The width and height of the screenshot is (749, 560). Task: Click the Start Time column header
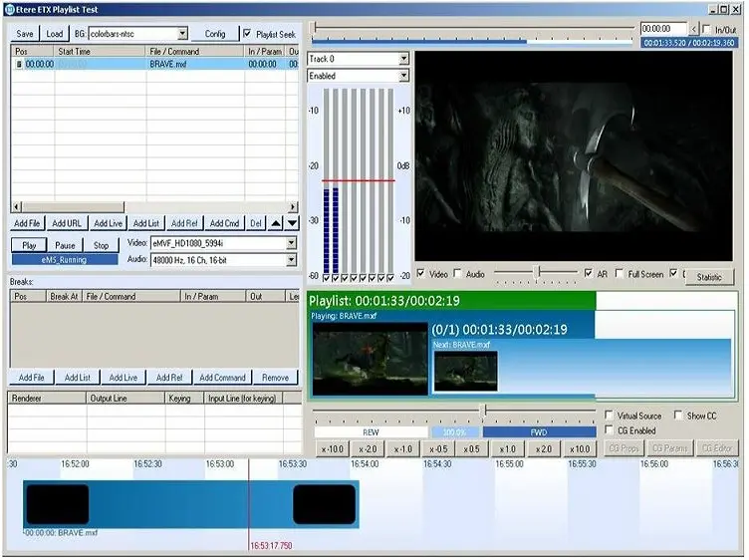coord(75,51)
